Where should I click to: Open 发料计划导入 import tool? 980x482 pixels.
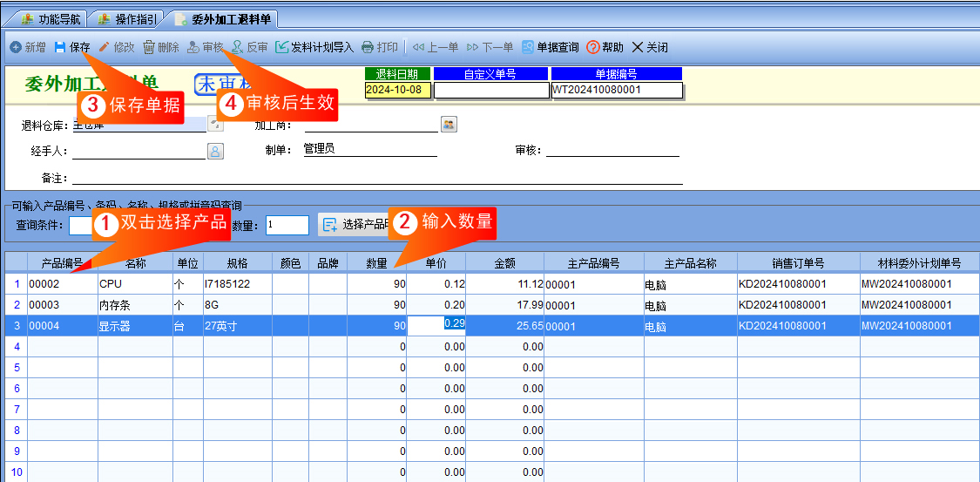314,47
